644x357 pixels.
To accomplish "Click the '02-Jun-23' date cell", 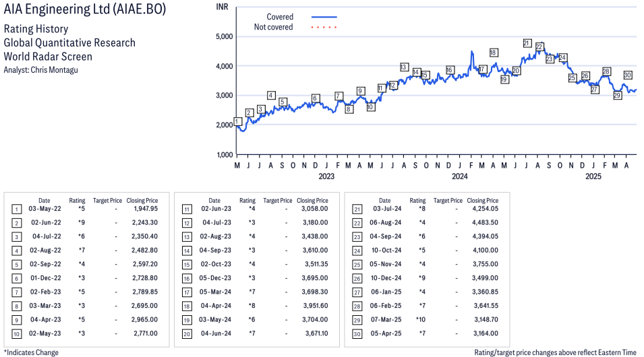I will 216,208.
